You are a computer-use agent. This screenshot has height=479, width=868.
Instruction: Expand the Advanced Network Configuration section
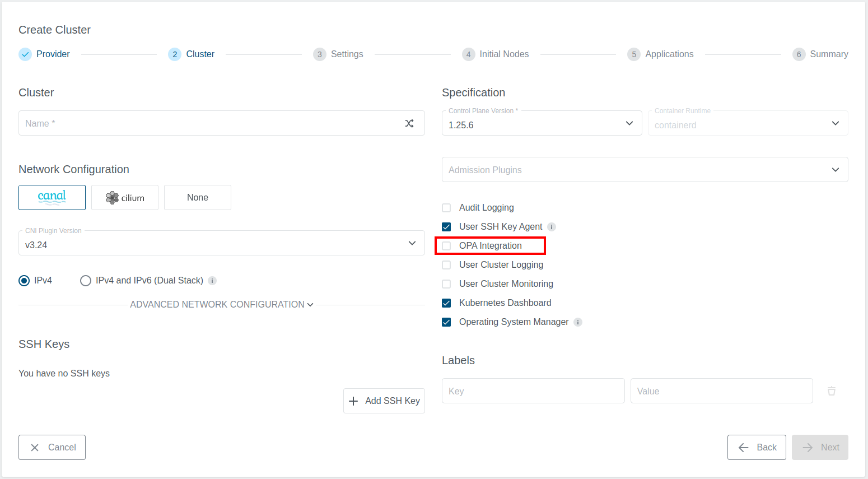pyautogui.click(x=221, y=304)
